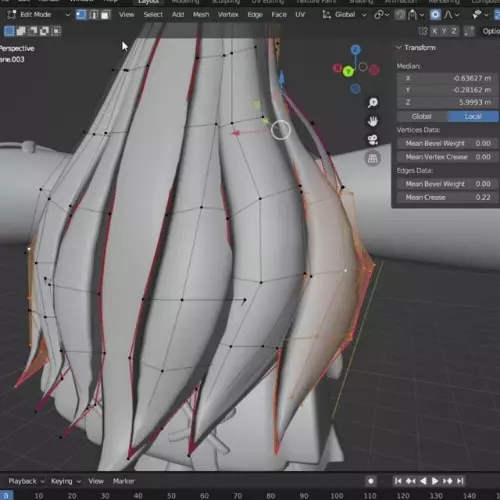The height and width of the screenshot is (500, 500).
Task: Click the blue Z move gizmo arrow
Action: [x=282, y=78]
